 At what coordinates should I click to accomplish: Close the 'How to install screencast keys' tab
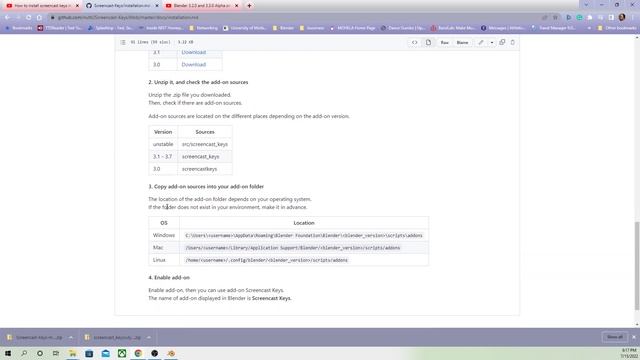pyautogui.click(x=77, y=6)
